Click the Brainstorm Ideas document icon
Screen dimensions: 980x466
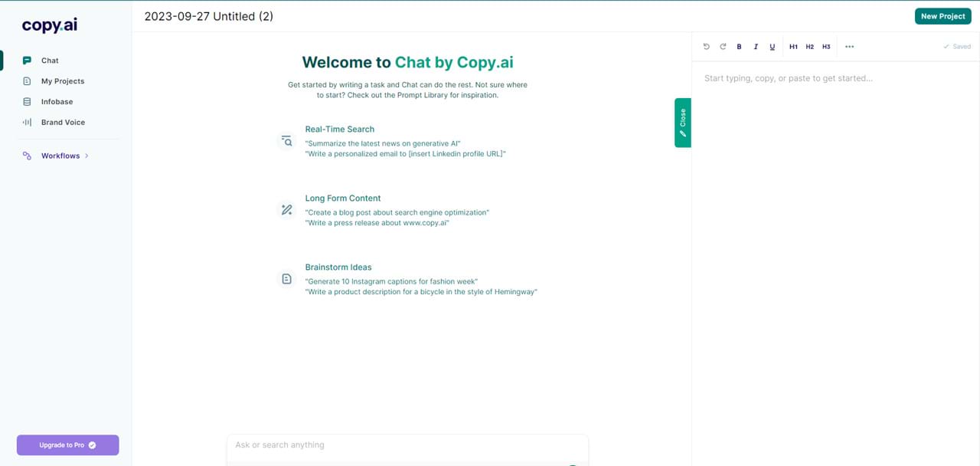(x=286, y=279)
